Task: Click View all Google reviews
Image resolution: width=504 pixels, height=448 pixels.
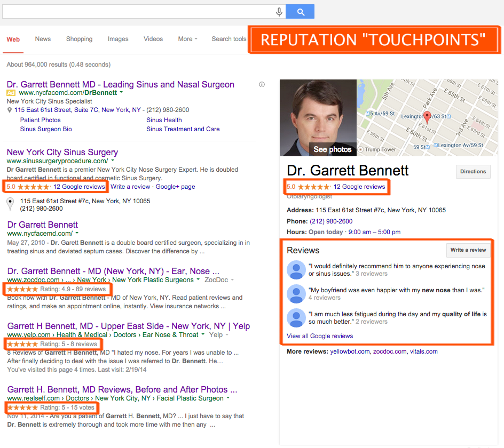Action: click(320, 336)
